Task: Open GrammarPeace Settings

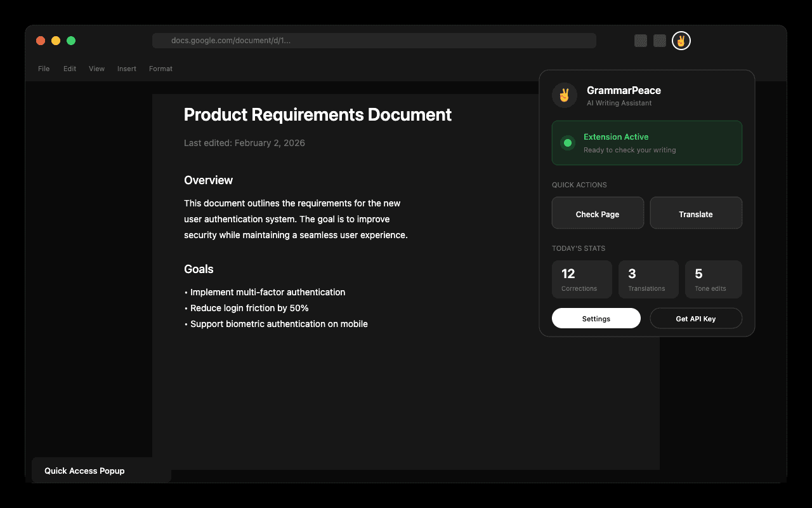Action: click(596, 317)
